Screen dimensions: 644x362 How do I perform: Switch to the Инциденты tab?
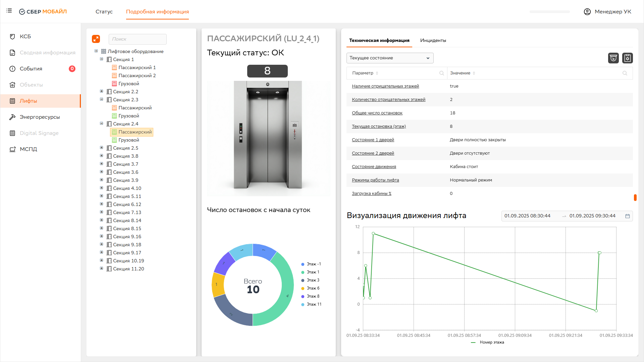tap(433, 40)
